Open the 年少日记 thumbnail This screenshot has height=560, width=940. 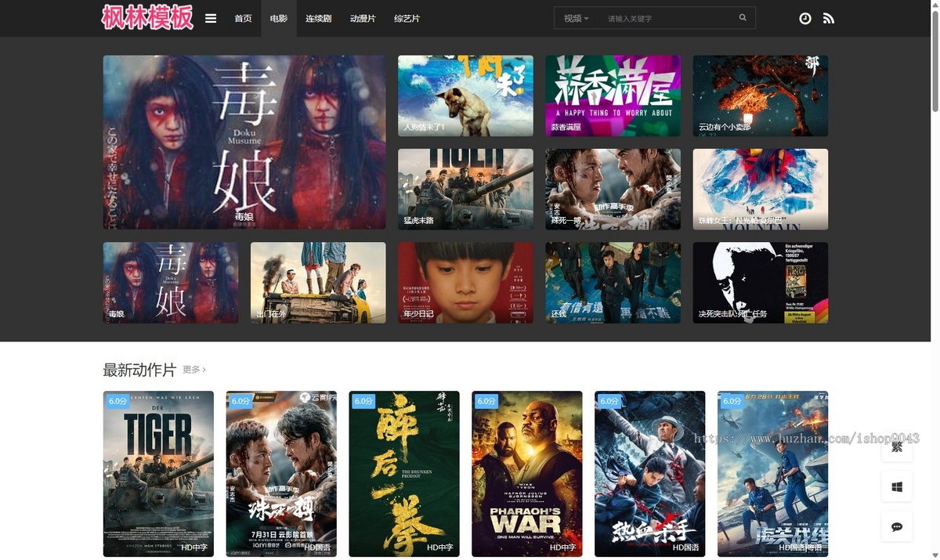coord(465,283)
